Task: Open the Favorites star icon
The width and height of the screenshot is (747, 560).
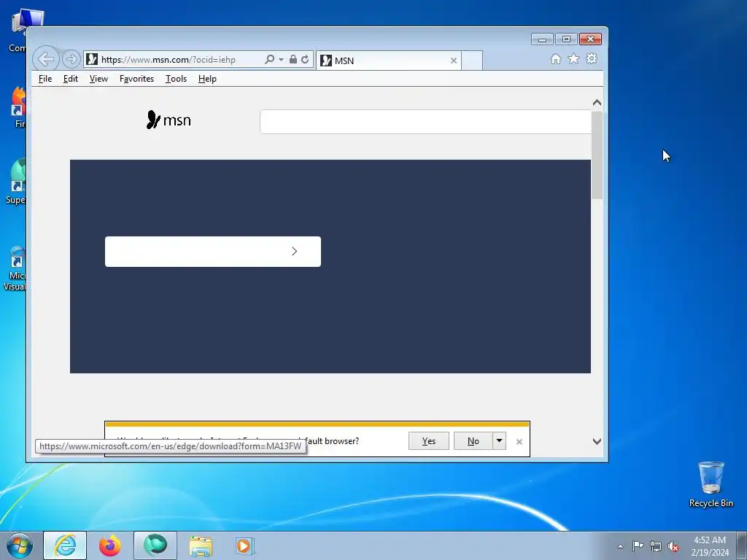Action: (x=573, y=58)
